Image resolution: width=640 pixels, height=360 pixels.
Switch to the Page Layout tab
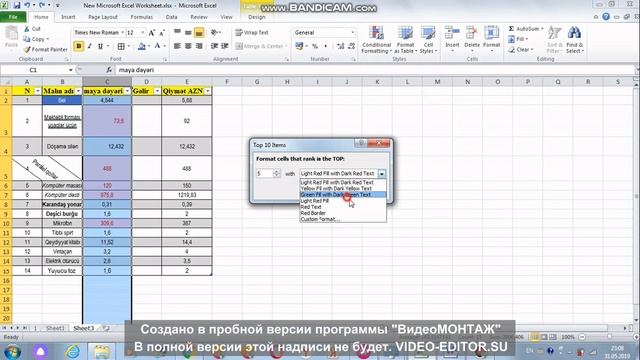coord(103,17)
